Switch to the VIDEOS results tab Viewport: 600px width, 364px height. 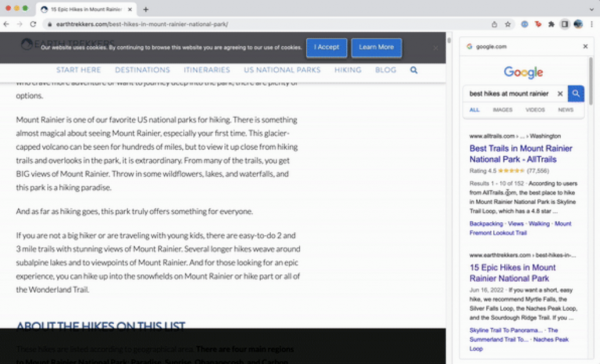pos(535,110)
